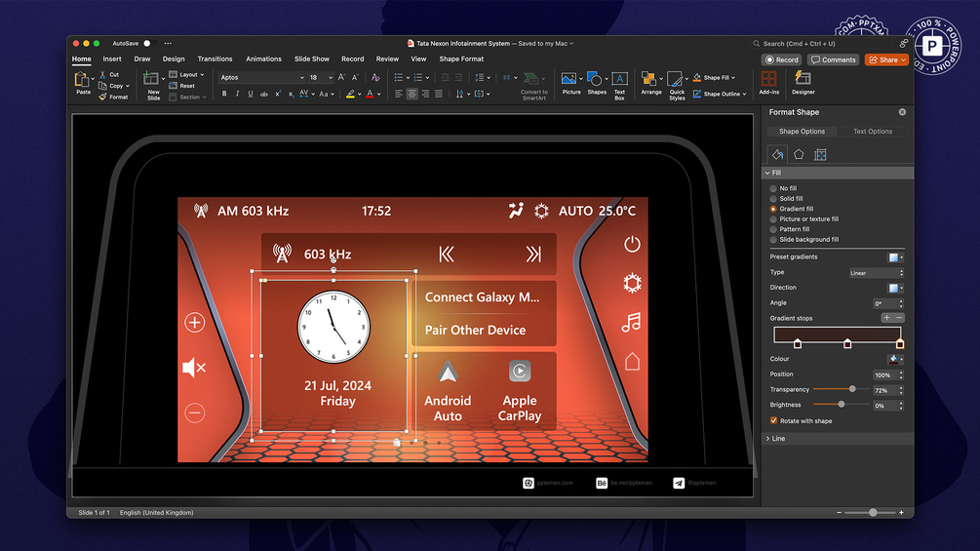The image size is (980, 551).
Task: Click the text highlight colour icon
Action: click(x=351, y=94)
